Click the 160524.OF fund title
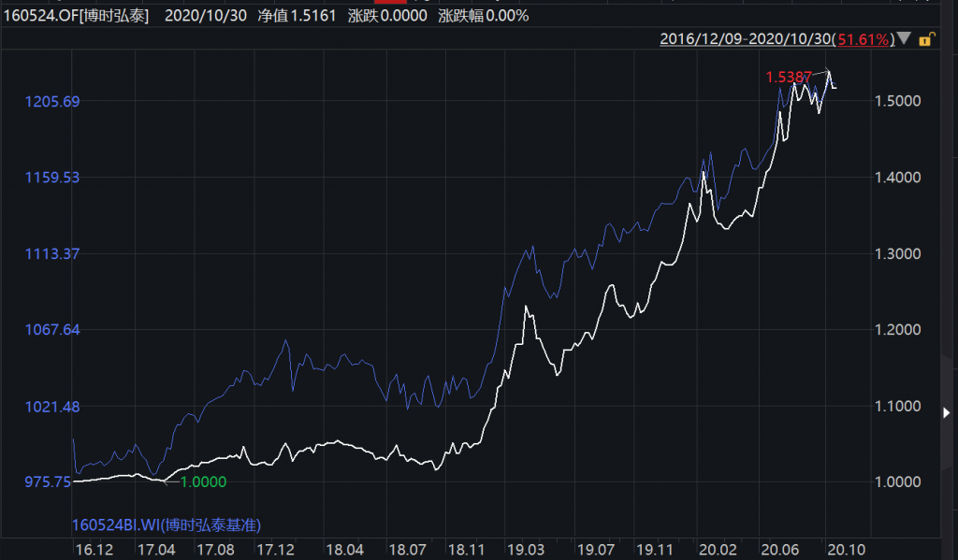The width and height of the screenshot is (958, 560). [x=79, y=16]
